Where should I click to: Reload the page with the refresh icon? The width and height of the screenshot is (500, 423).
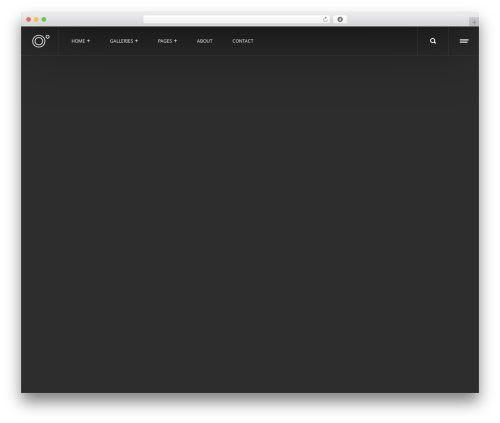pos(325,19)
